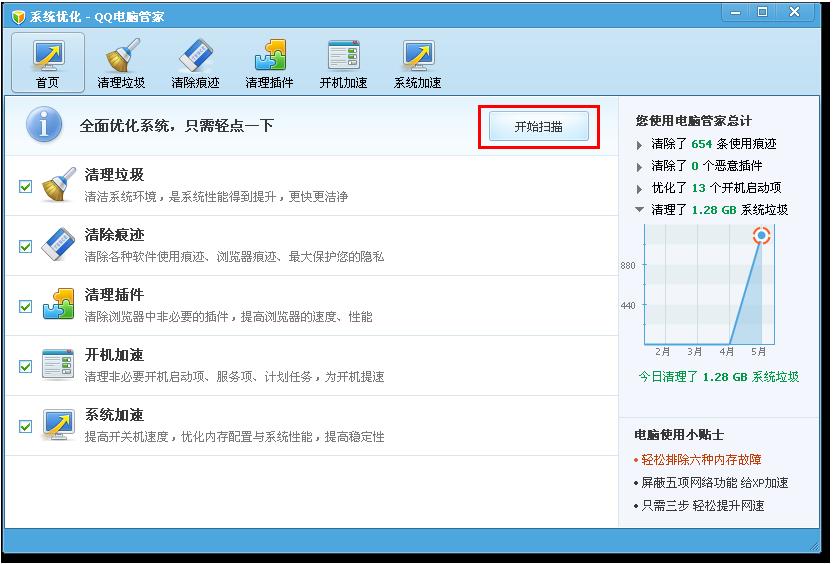The height and width of the screenshot is (564, 835).
Task: Click the broom icon in 清理垃圾 list row
Action: (x=59, y=186)
